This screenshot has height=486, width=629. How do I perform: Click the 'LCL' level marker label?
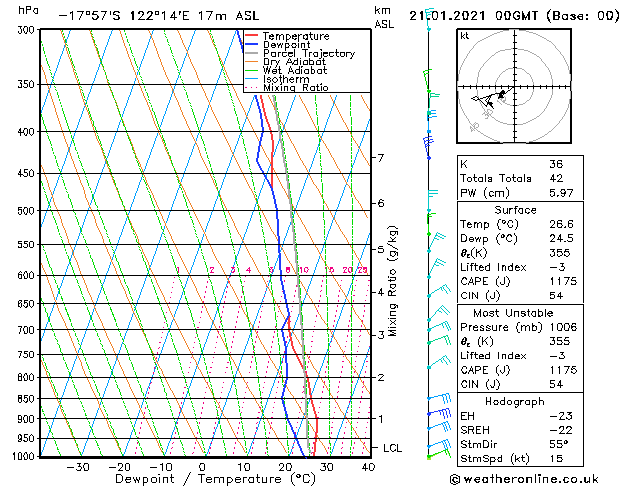(392, 448)
